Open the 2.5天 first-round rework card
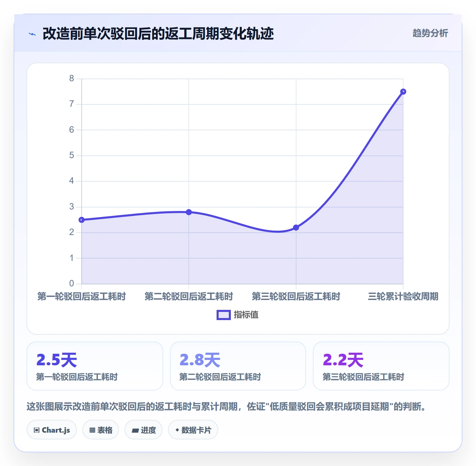The width and height of the screenshot is (476, 466). pos(95,366)
